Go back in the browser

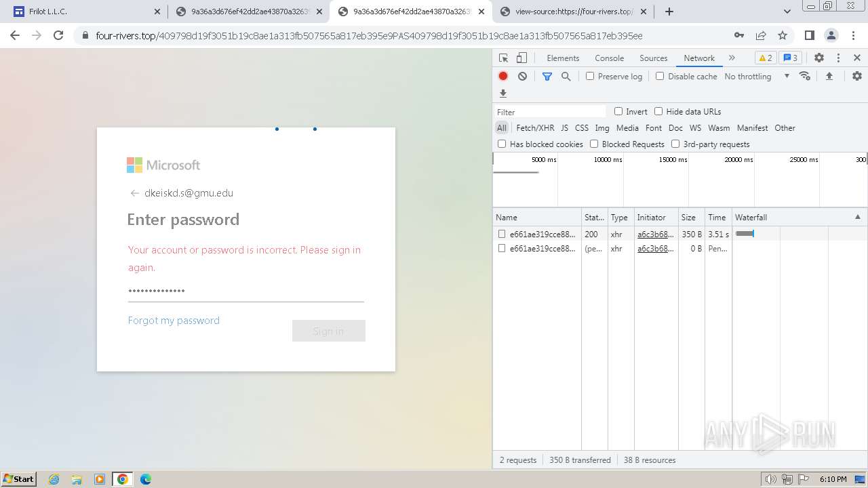[15, 35]
